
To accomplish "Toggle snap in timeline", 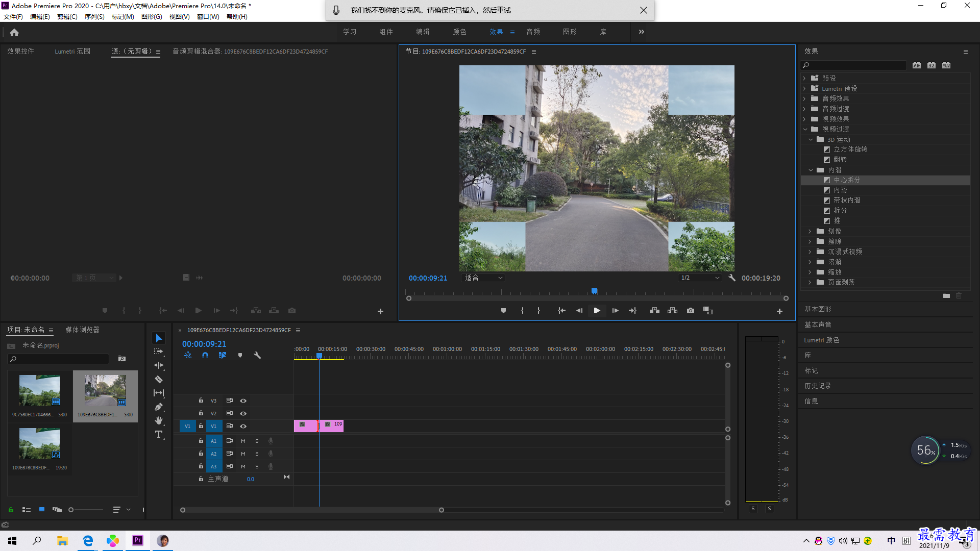I will tap(205, 355).
